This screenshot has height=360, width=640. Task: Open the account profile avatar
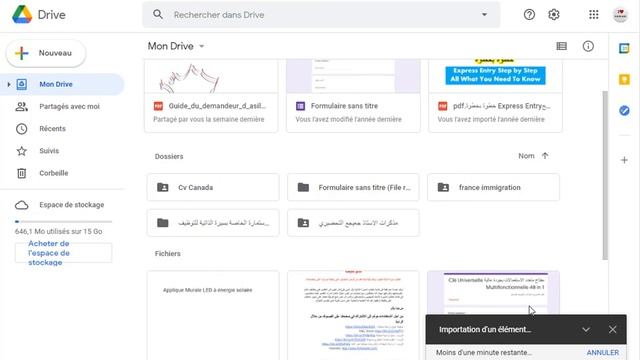(620, 15)
